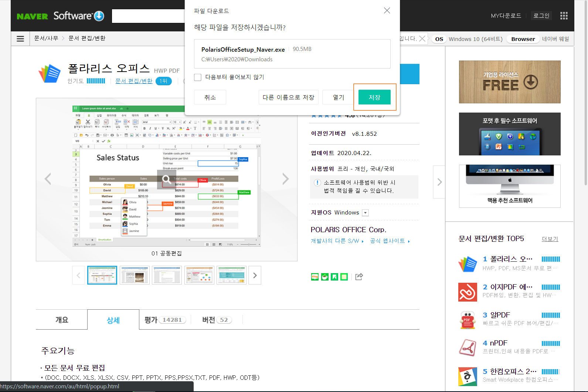Viewport: 588px width, 392px height.
Task: Click the nPDF app icon in TOP5
Action: click(x=468, y=348)
